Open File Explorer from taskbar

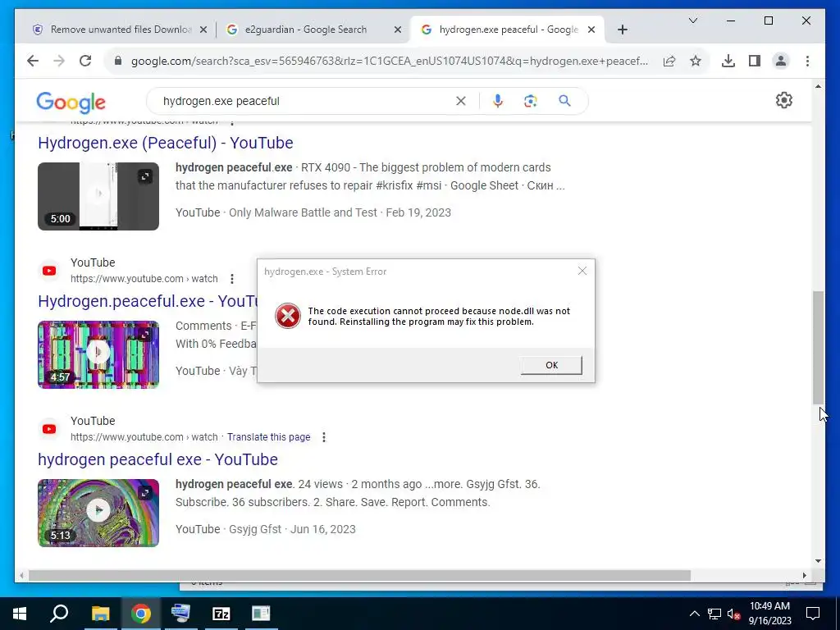coord(100,614)
